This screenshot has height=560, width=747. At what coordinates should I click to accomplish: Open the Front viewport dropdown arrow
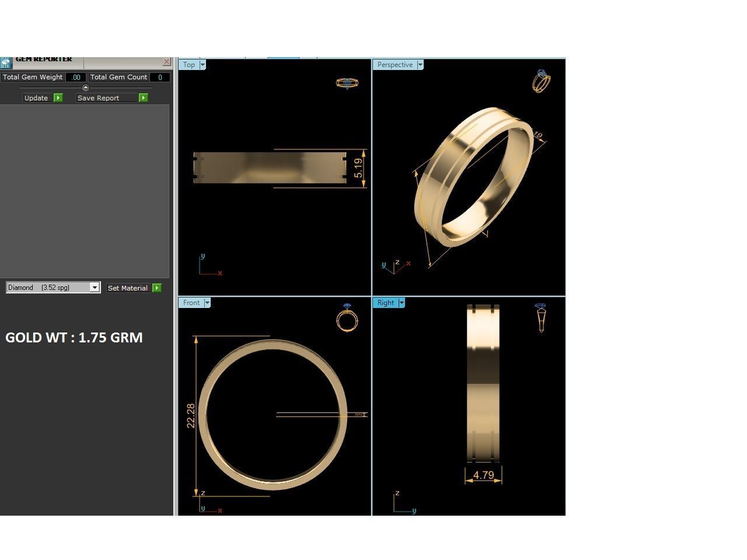point(207,303)
